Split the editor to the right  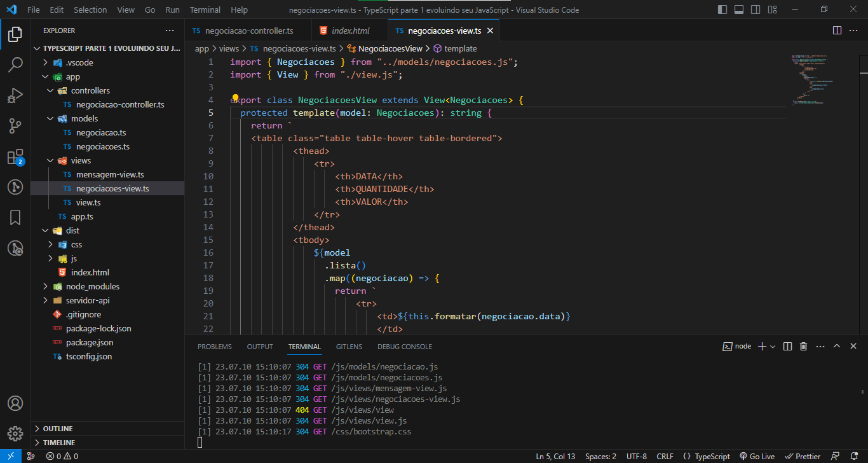click(x=837, y=31)
